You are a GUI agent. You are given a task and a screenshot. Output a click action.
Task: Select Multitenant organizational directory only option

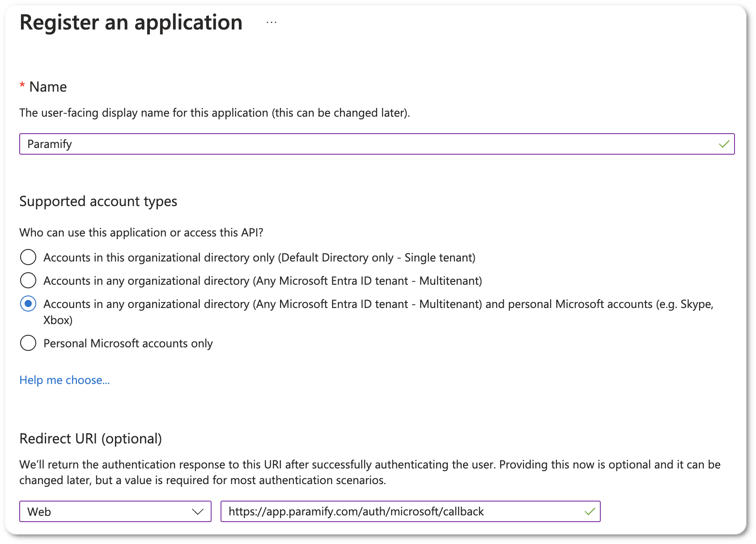tap(28, 280)
